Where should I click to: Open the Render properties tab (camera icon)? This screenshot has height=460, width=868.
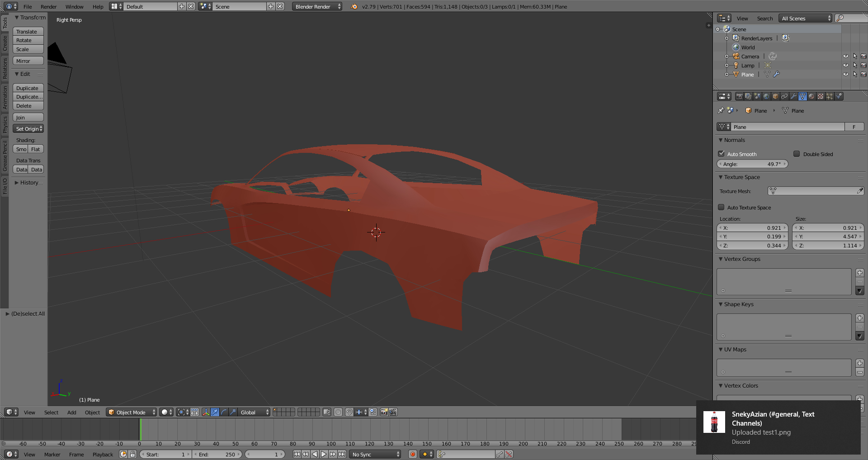739,96
